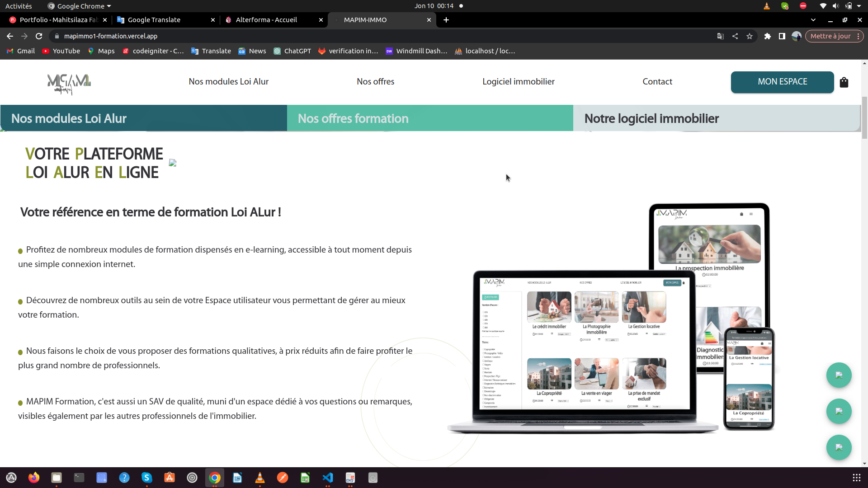Select the Nos modules Loi Alur banner tab
Image resolution: width=868 pixels, height=488 pixels.
(144, 118)
